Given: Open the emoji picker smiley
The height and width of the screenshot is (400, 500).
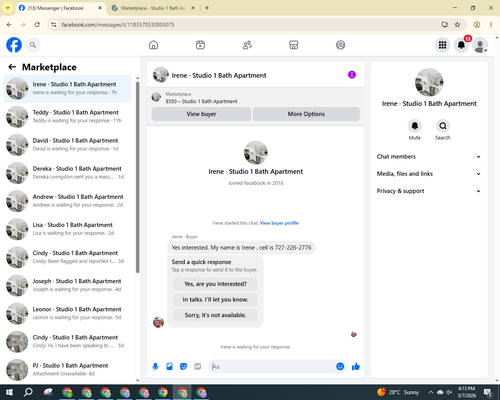Looking at the screenshot, I should coord(340,367).
